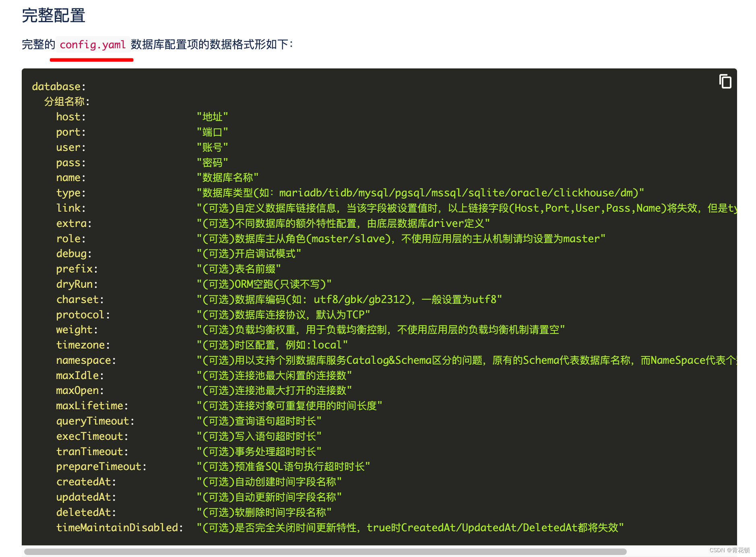Click the value "(可选)表名前缀"

point(239,269)
